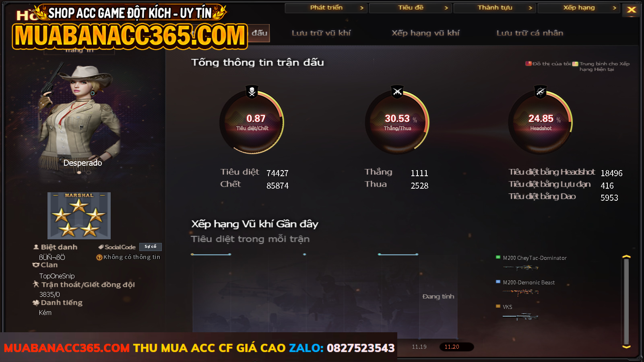
Task: Expand the Tiêu đề menu
Action: click(411, 8)
